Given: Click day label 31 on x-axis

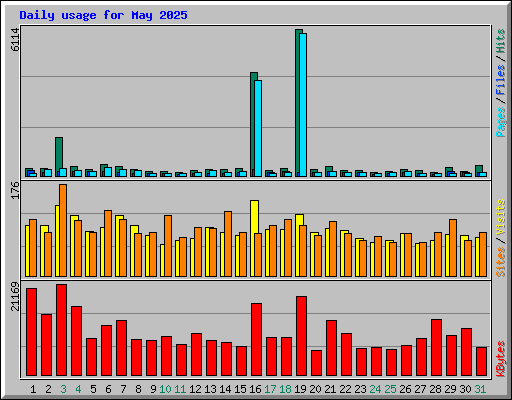Looking at the screenshot, I should click(x=480, y=389).
